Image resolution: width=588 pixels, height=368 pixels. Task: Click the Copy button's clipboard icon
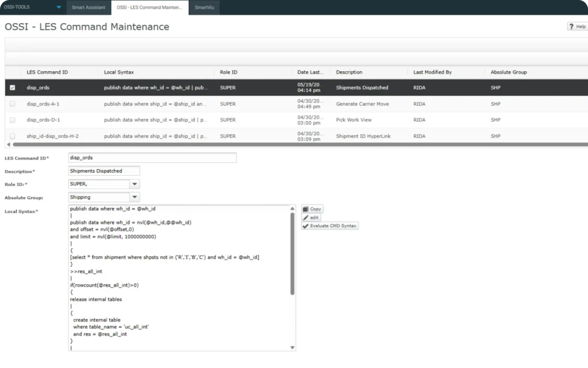[x=305, y=209]
